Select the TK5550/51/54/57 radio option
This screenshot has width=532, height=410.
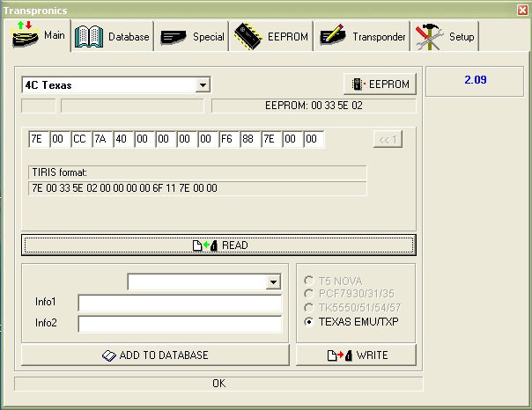308,308
